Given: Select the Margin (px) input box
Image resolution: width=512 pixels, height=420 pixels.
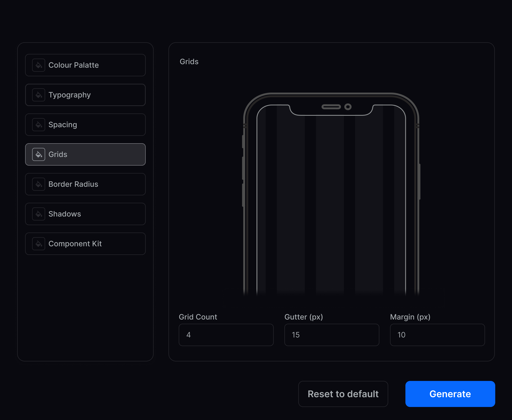Looking at the screenshot, I should tap(437, 335).
